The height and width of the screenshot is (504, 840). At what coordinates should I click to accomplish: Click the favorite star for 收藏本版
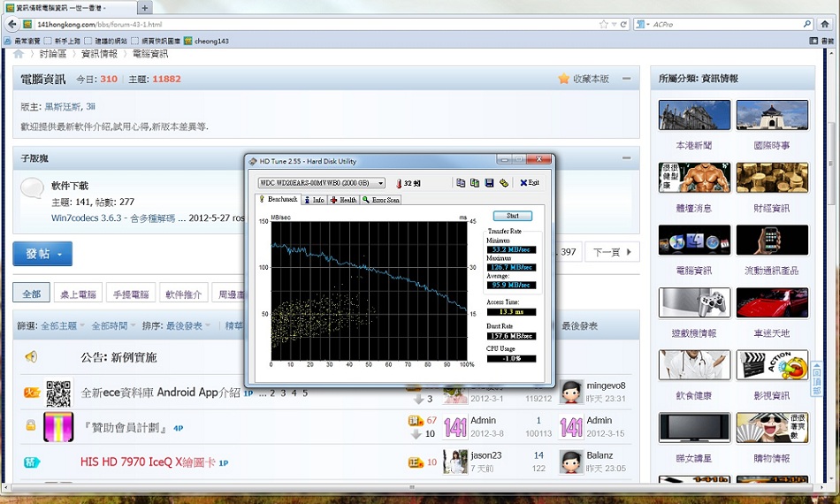point(563,79)
